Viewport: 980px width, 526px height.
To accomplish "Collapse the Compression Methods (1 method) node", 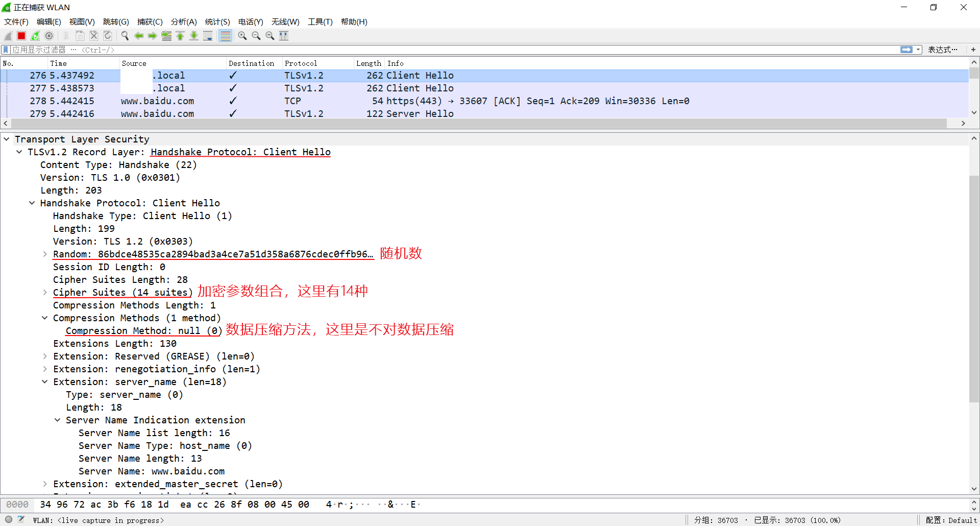I will (x=45, y=318).
